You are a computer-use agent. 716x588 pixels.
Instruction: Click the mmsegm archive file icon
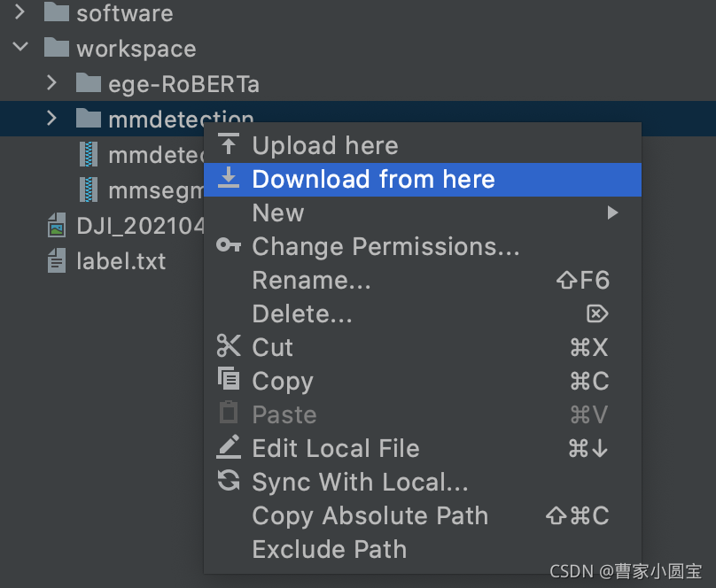click(89, 190)
